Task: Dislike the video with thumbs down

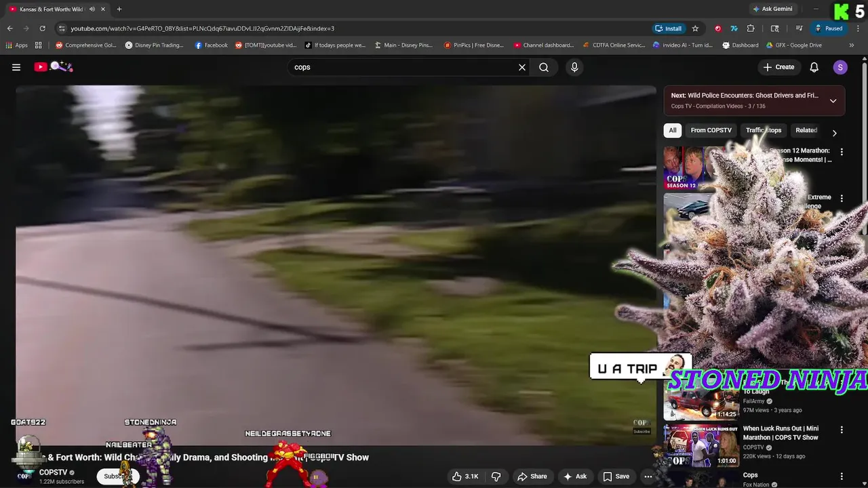Action: 496,476
